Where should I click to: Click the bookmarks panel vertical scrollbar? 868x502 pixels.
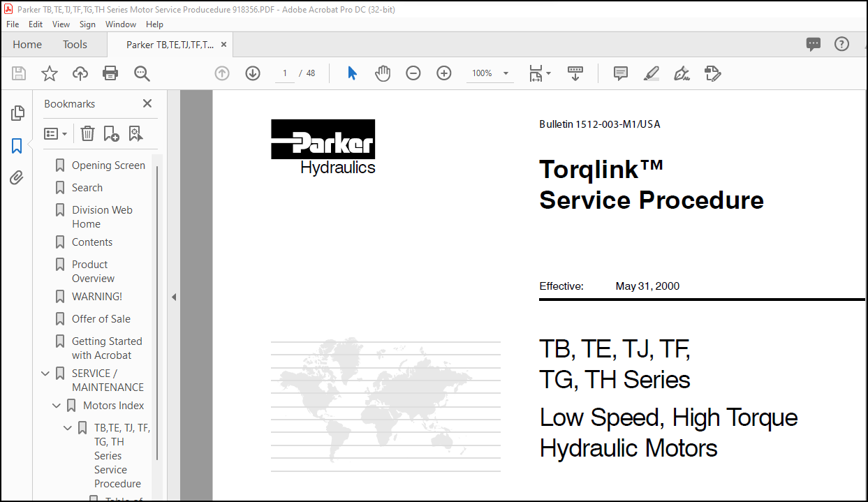click(157, 313)
